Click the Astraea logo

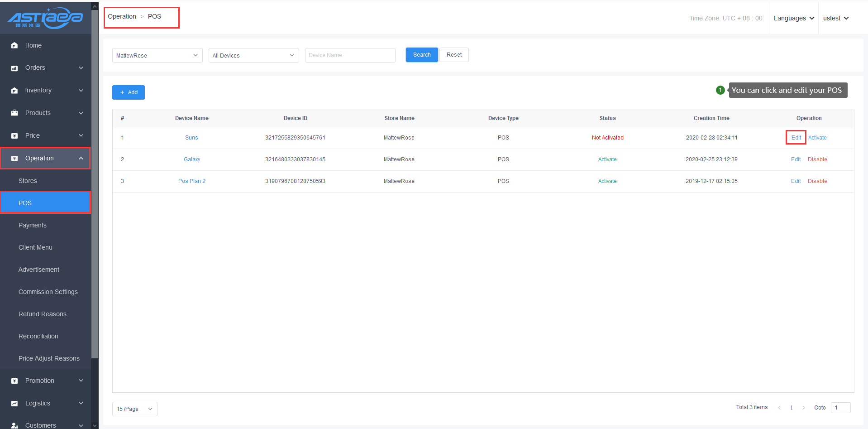(45, 18)
